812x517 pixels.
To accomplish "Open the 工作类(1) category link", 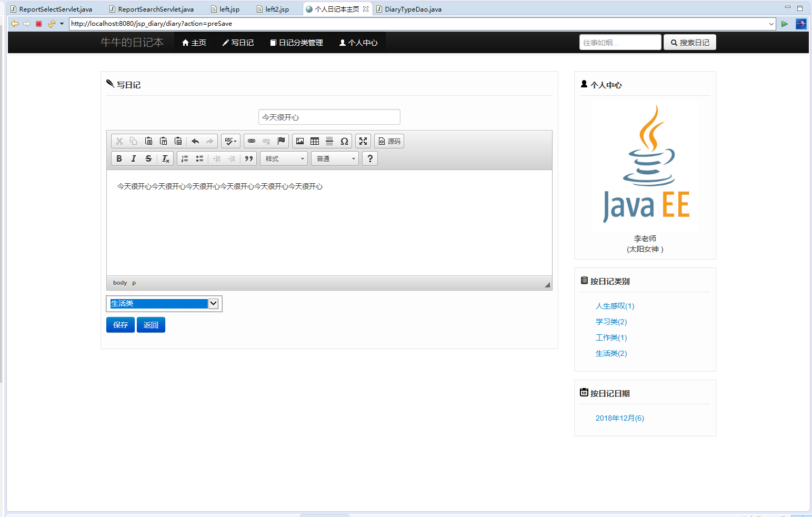I will coord(611,337).
